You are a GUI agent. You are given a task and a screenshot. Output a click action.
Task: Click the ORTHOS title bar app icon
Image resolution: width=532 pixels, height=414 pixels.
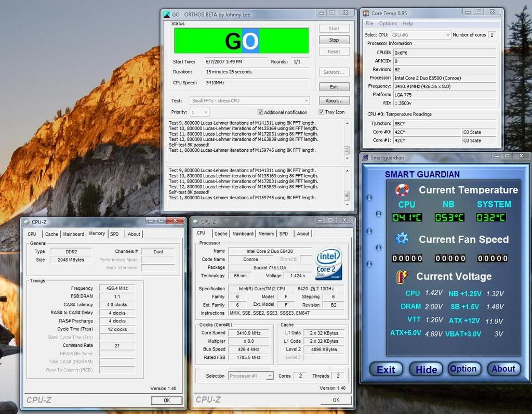[x=167, y=14]
